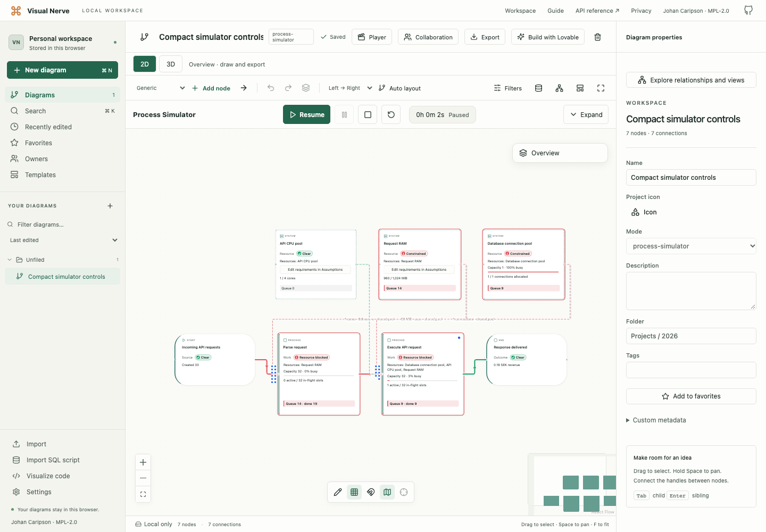
Task: Zoom in with the plus button on canvas
Action: click(143, 462)
